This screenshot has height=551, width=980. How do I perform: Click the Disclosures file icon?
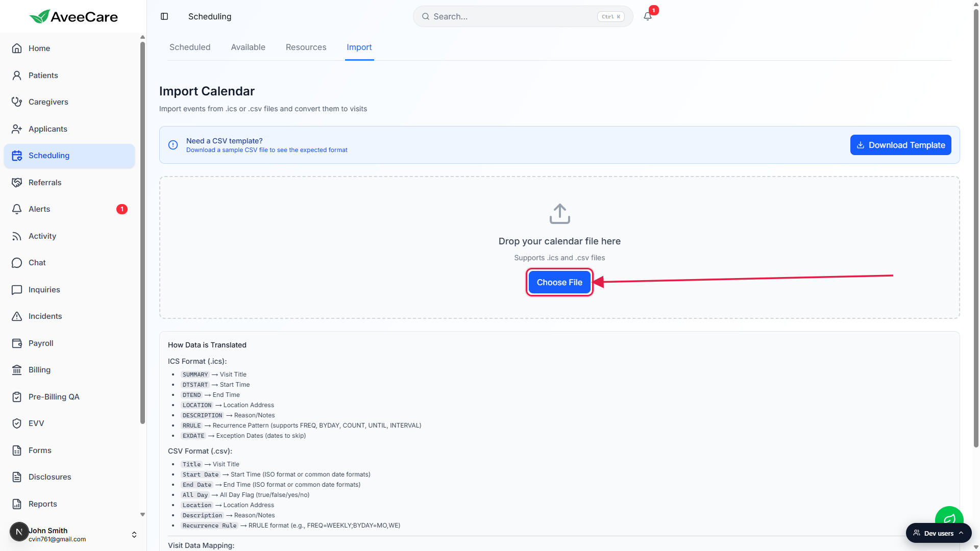point(17,477)
